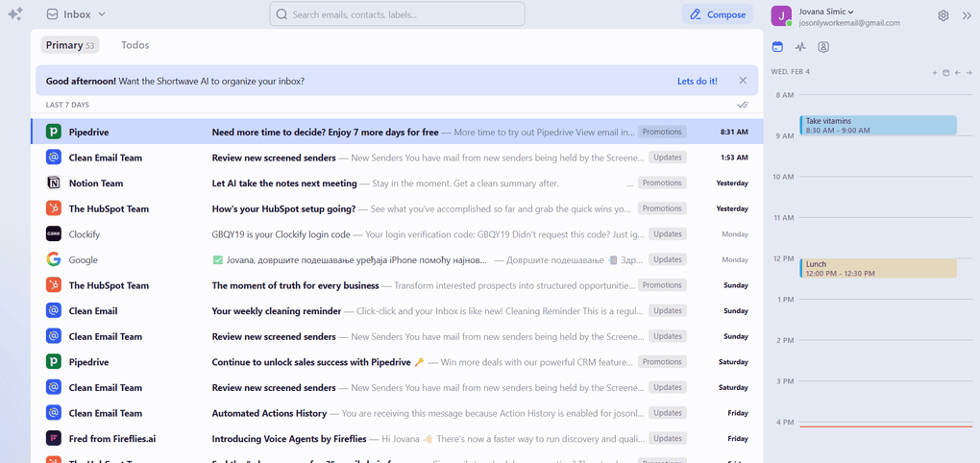Click the magnifier icon in search bar

point(282,14)
